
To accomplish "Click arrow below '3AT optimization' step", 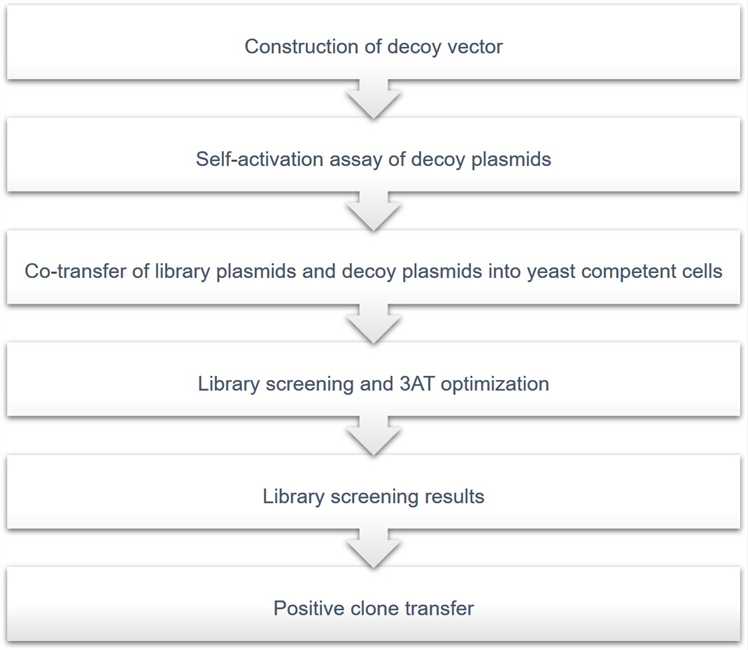I will click(374, 436).
